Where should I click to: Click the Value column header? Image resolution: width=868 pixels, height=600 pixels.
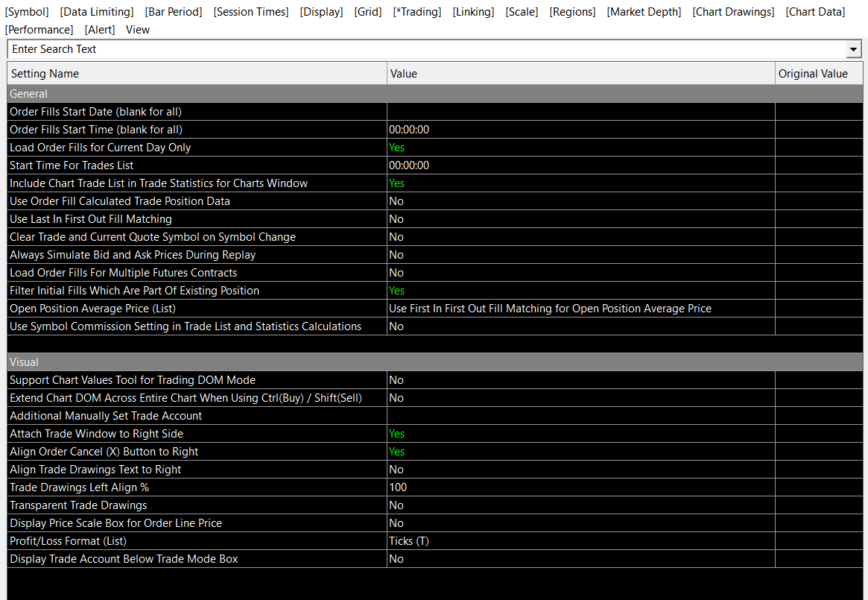tap(580, 74)
